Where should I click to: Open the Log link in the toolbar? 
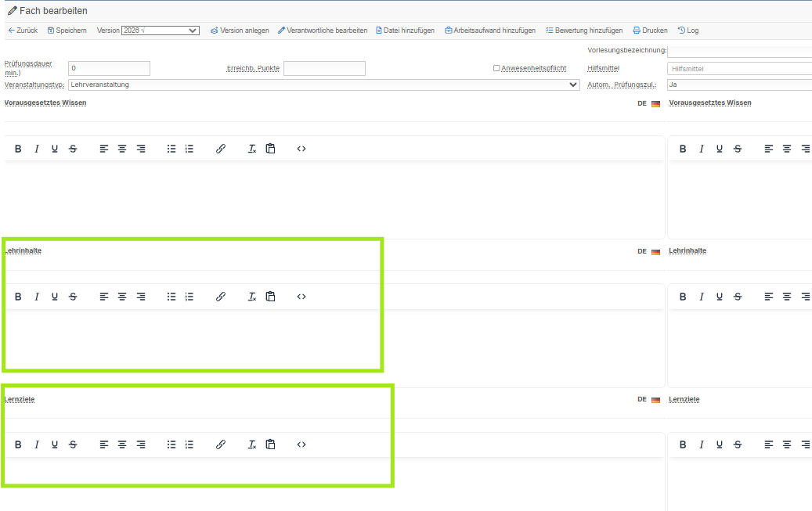pyautogui.click(x=688, y=31)
